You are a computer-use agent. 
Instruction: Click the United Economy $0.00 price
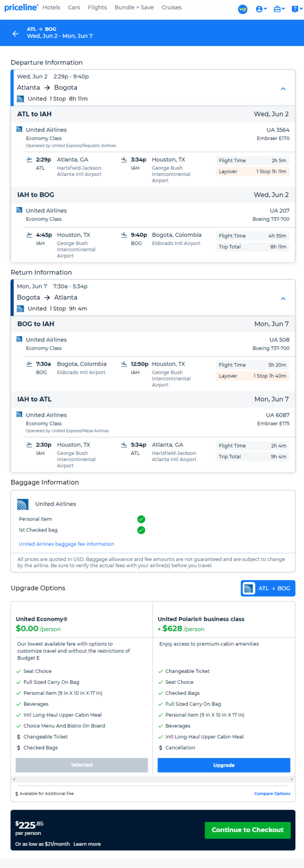click(38, 629)
